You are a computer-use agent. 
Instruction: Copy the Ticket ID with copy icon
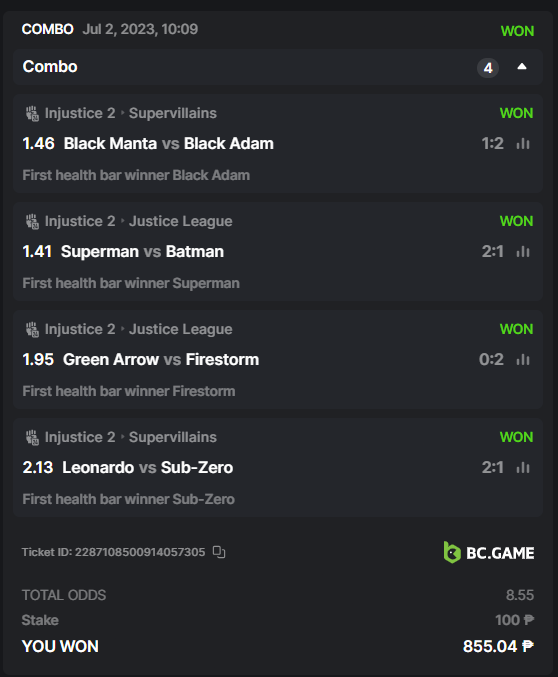219,552
